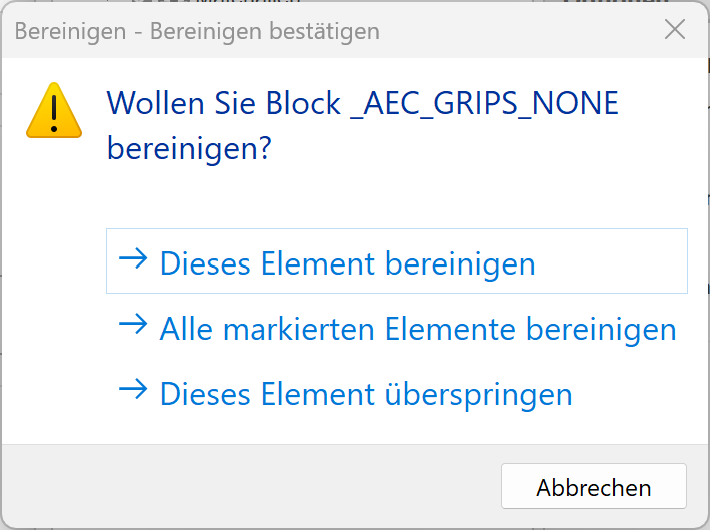
Task: Click arrow icon beside "Alle markierten Elemente bereinigen"
Action: pyautogui.click(x=132, y=326)
